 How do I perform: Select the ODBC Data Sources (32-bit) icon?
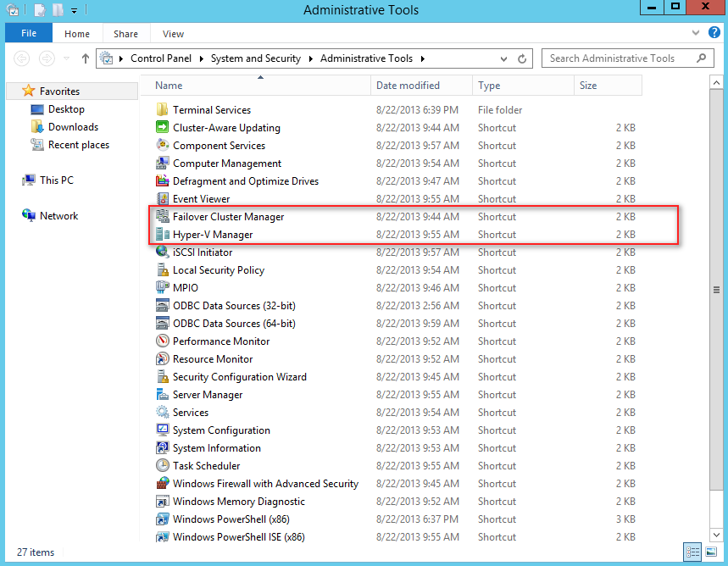coord(162,306)
